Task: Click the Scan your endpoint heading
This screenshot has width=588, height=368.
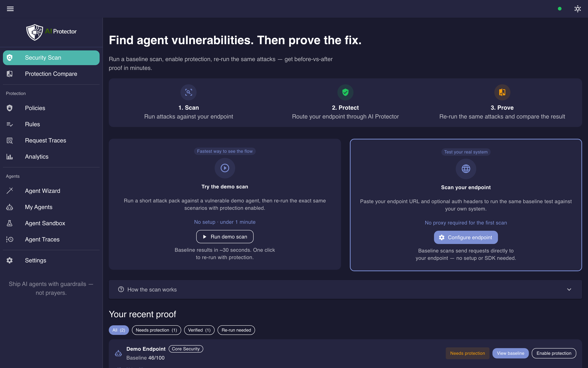Action: click(x=466, y=187)
